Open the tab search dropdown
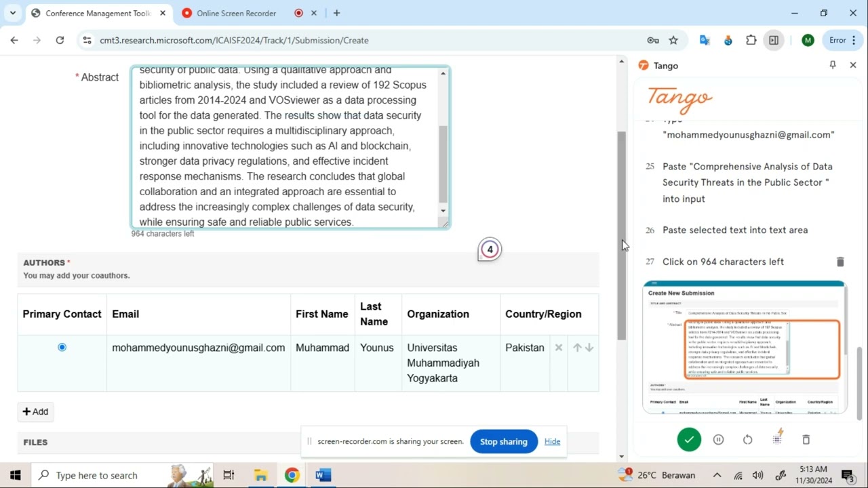The image size is (868, 488). coord(12,13)
